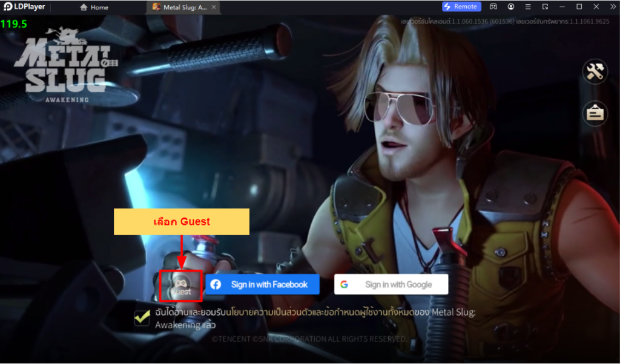Screen dimensions: 620x364
Task: Sign in with Facebook
Action: [262, 284]
